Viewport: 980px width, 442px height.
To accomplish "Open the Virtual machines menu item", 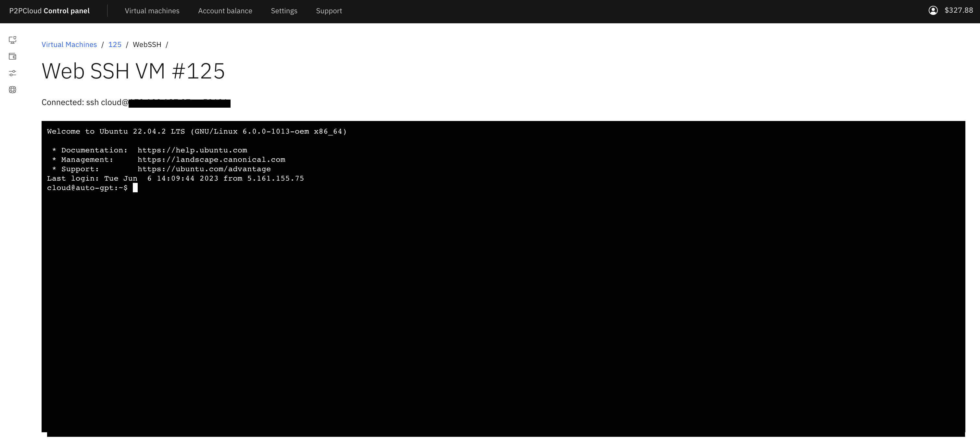I will coord(152,11).
